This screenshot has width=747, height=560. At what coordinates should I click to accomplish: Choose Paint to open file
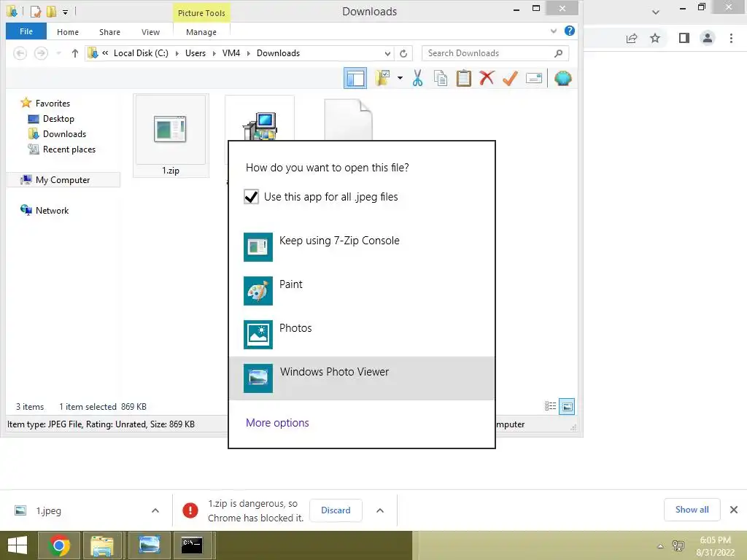click(362, 290)
